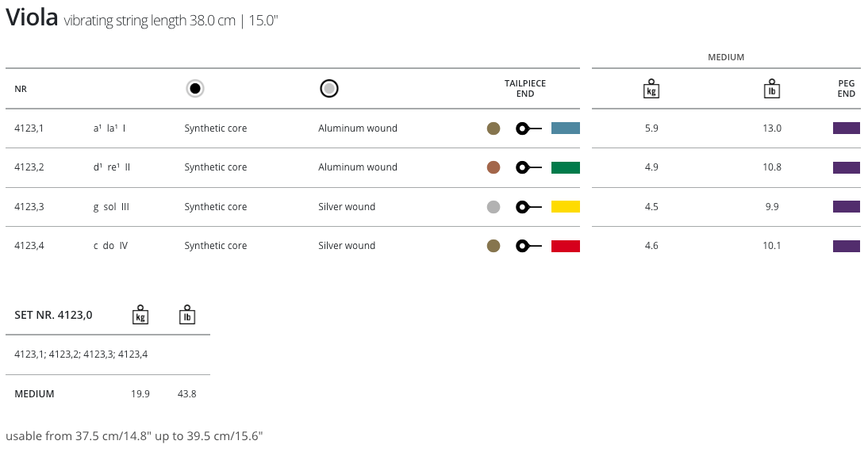Select the blue tailpiece swatch for A string

[565, 128]
